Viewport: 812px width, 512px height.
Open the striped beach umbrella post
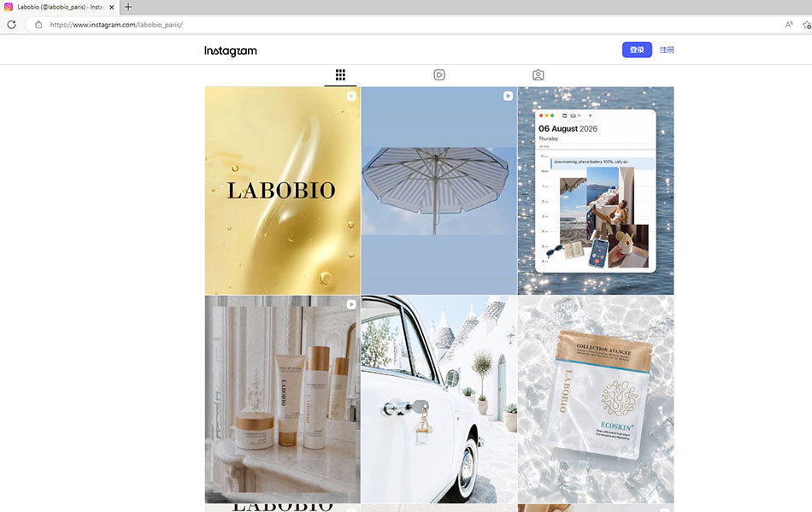pyautogui.click(x=439, y=191)
